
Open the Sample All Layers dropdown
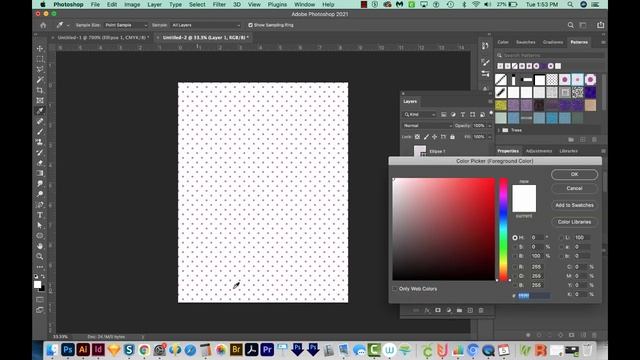[x=206, y=25]
